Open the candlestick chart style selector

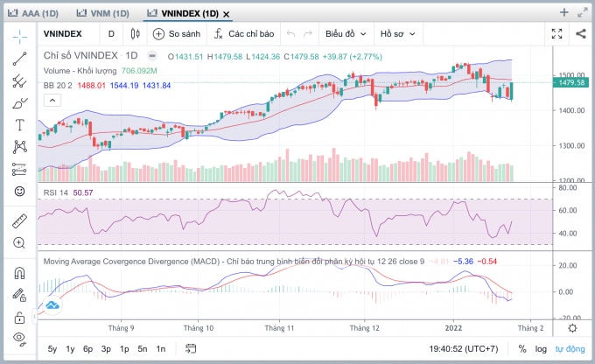point(135,34)
